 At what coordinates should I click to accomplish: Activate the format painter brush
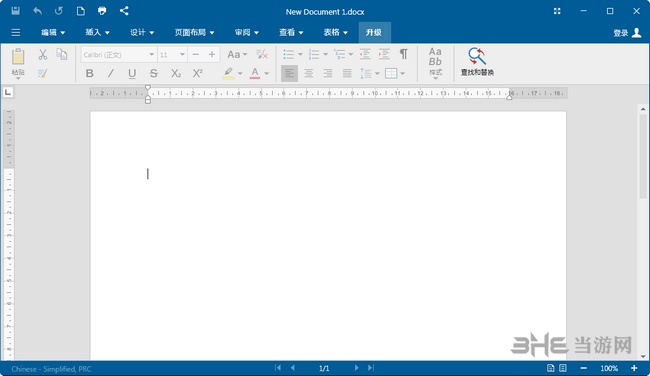pyautogui.click(x=42, y=73)
